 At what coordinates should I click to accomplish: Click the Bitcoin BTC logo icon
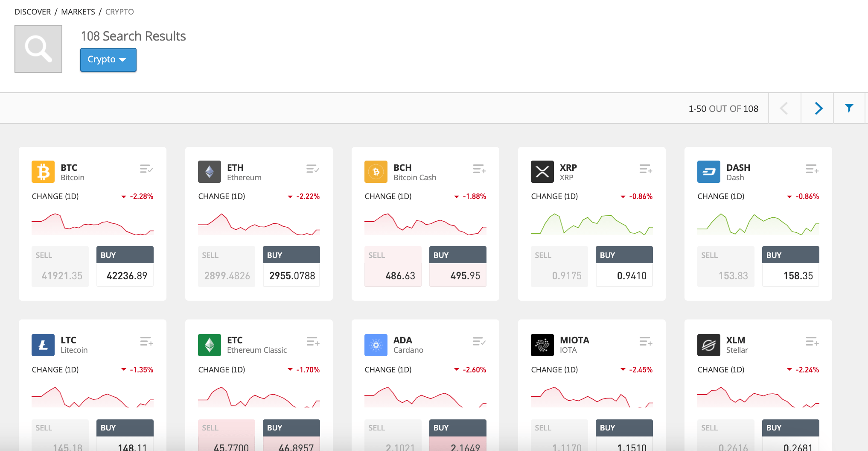pos(43,172)
